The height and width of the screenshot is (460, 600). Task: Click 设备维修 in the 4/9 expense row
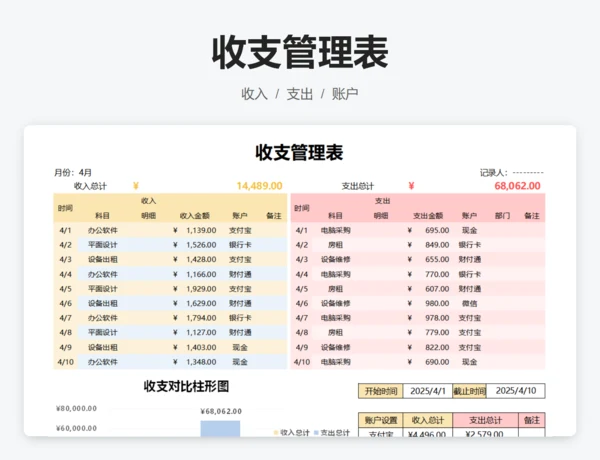click(x=335, y=347)
